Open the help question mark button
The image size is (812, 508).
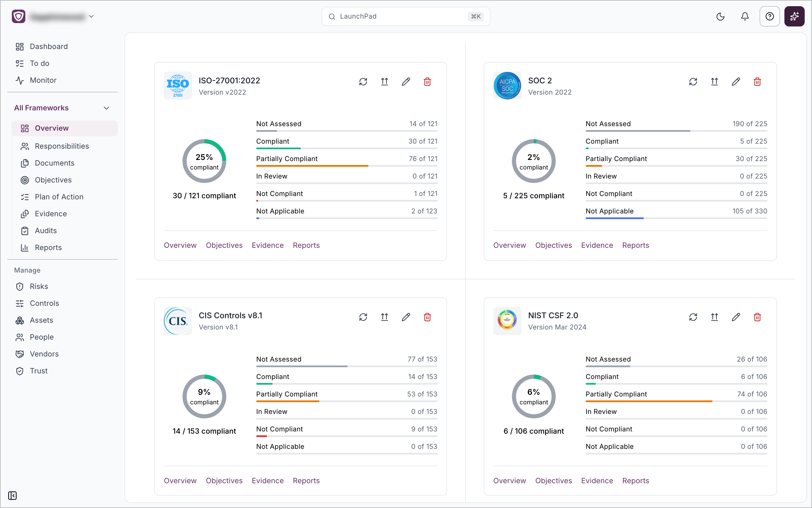pyautogui.click(x=769, y=16)
